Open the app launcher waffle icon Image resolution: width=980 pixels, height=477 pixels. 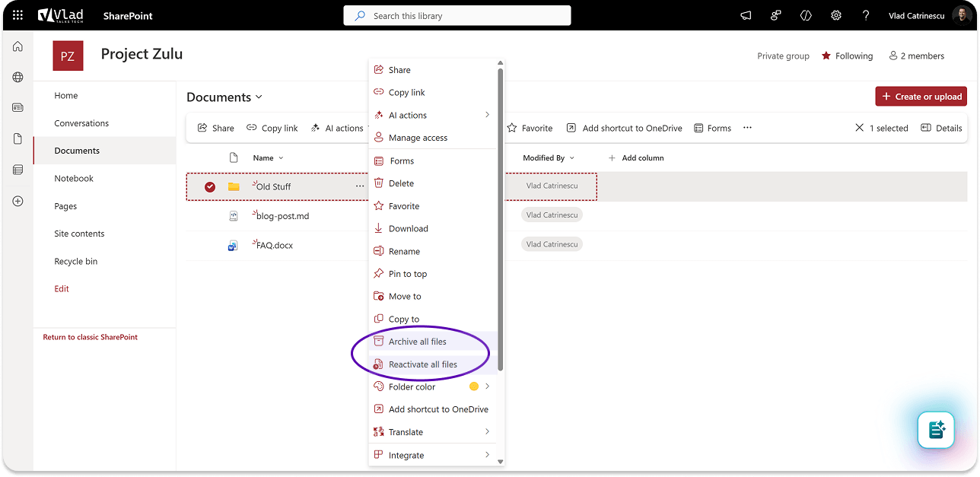[x=17, y=15]
